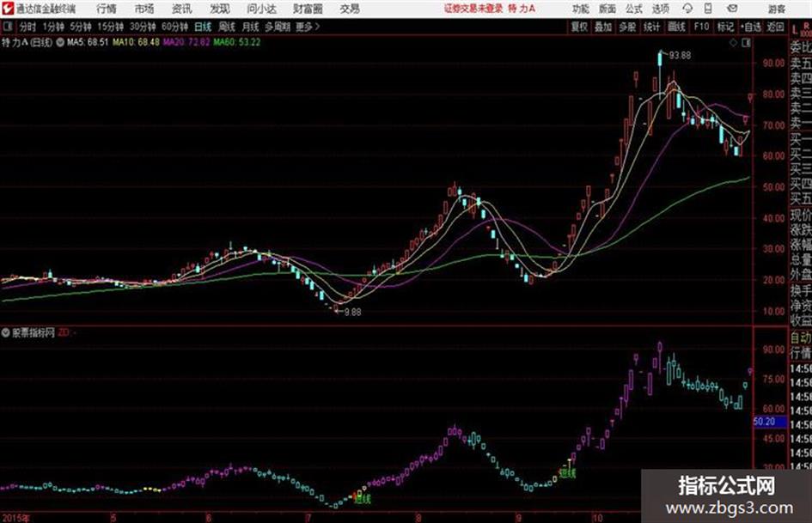
Task: Open F10 company info
Action: point(701,27)
